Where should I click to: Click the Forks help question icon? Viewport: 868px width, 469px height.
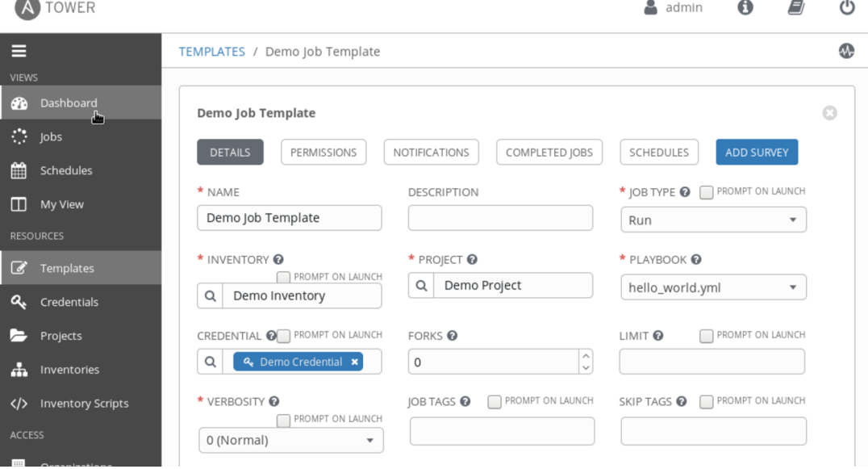click(452, 336)
